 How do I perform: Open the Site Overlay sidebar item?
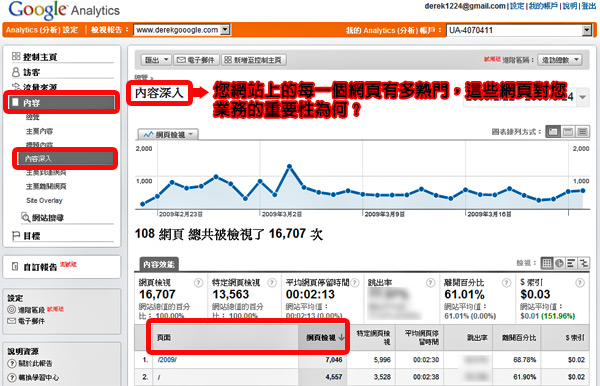(44, 200)
